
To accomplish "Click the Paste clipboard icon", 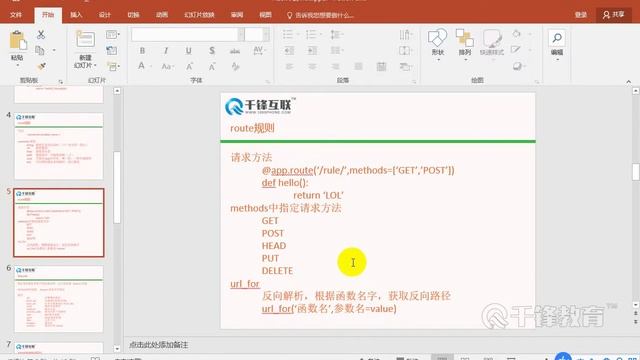I will 18,41.
